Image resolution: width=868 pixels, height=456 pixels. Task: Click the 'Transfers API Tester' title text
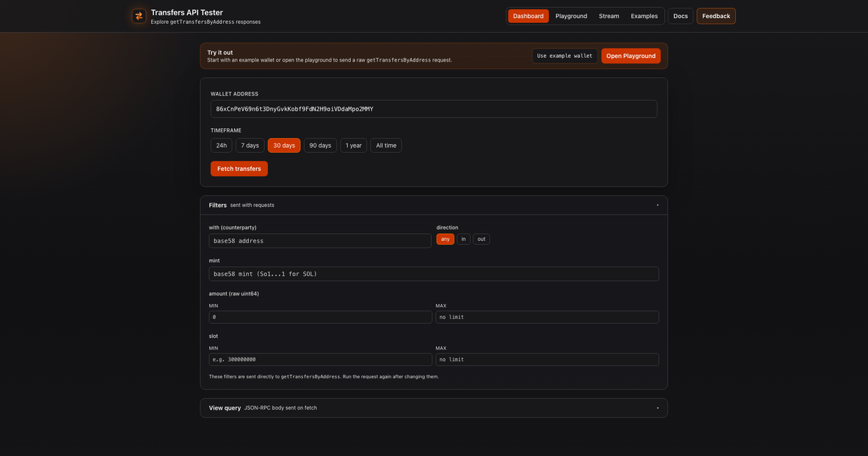pyautogui.click(x=187, y=12)
